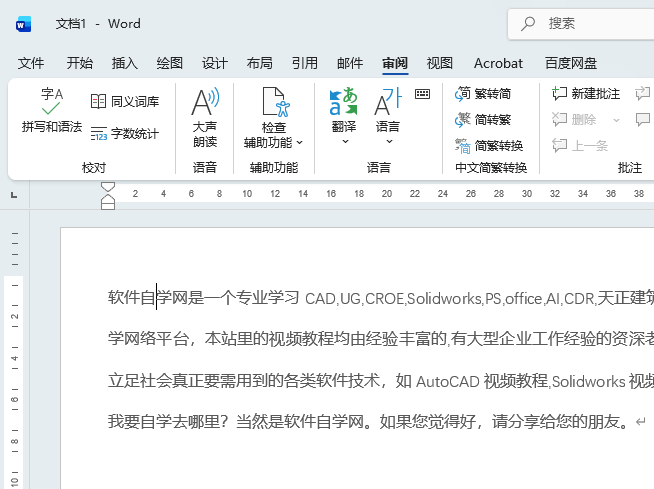Start 大声朗读 read aloud
This screenshot has width=654, height=489.
(x=205, y=118)
